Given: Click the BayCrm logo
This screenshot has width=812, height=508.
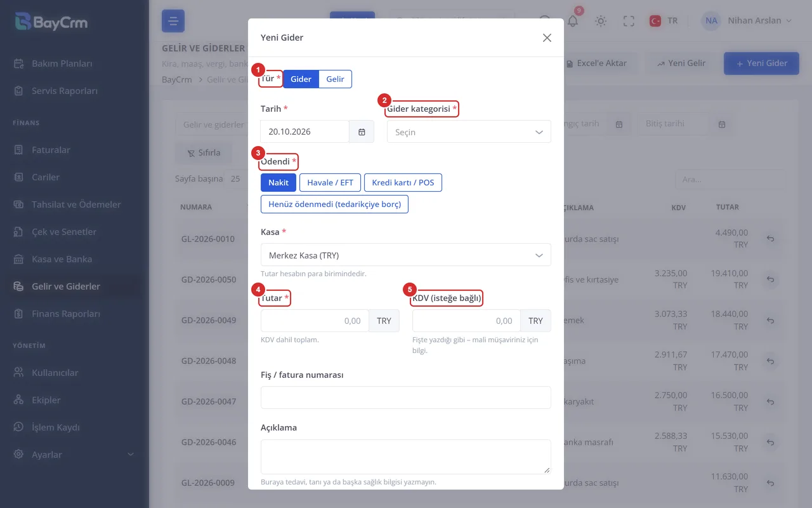Looking at the screenshot, I should [51, 22].
